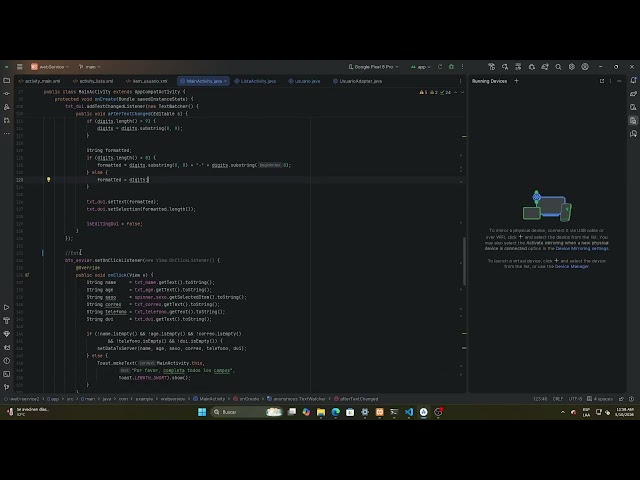The width and height of the screenshot is (640, 480).
Task: Click the CRLF line separator status
Action: pyautogui.click(x=558, y=399)
